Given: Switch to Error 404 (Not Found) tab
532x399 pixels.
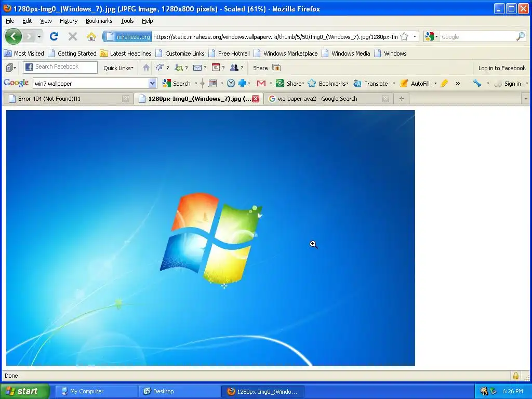Looking at the screenshot, I should 69,99.
